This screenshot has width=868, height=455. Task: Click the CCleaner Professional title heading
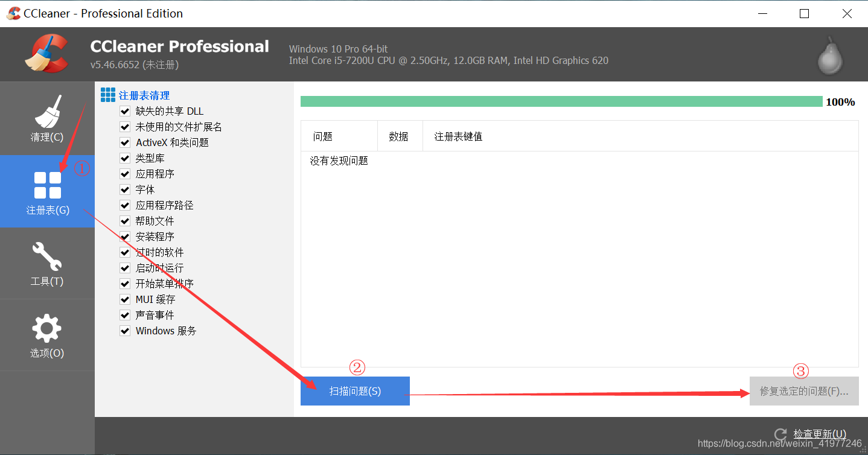click(180, 46)
